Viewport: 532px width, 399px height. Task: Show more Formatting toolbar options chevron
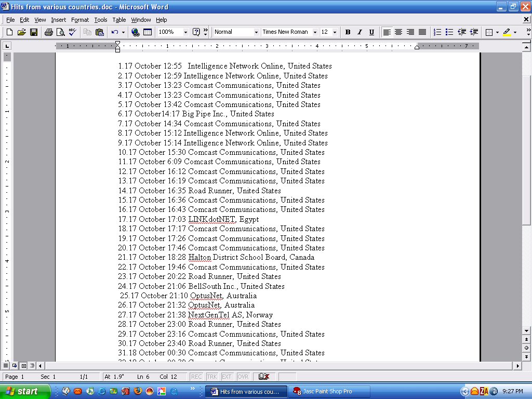click(528, 32)
